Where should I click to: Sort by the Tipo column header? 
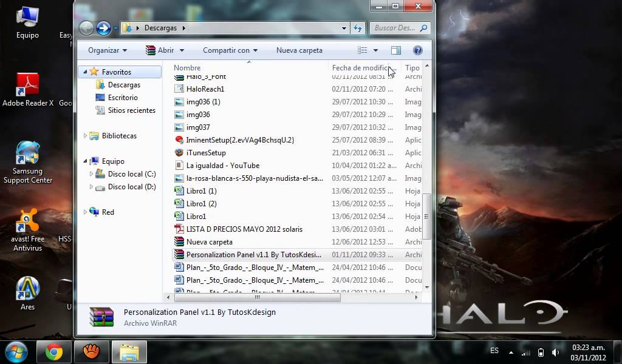412,68
